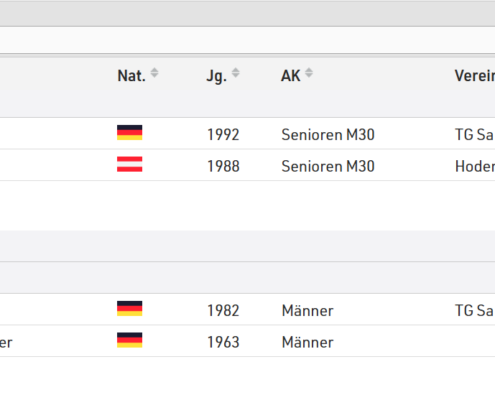495x400 pixels.
Task: Click the German flag in the 1963 row
Action: pyautogui.click(x=130, y=340)
